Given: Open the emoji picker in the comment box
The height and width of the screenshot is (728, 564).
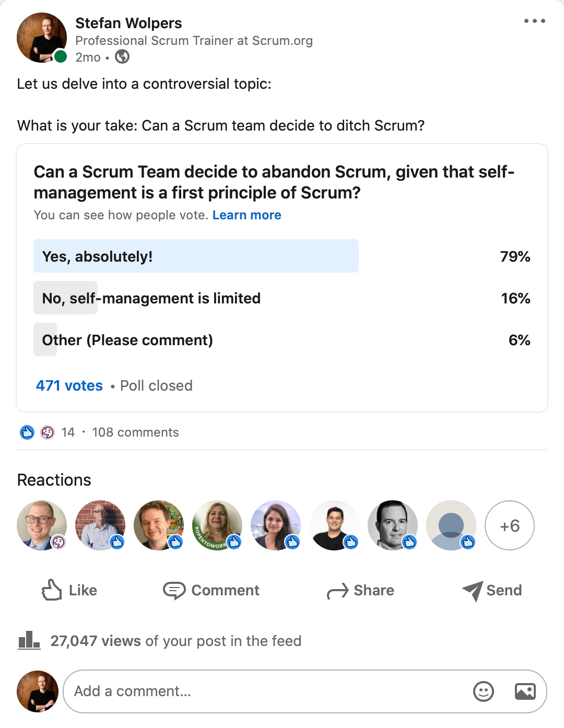Looking at the screenshot, I should [x=483, y=691].
